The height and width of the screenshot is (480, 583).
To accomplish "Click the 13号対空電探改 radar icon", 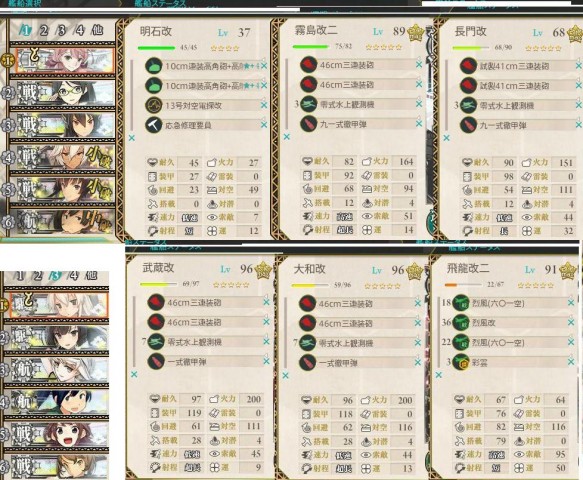I will click(x=154, y=105).
